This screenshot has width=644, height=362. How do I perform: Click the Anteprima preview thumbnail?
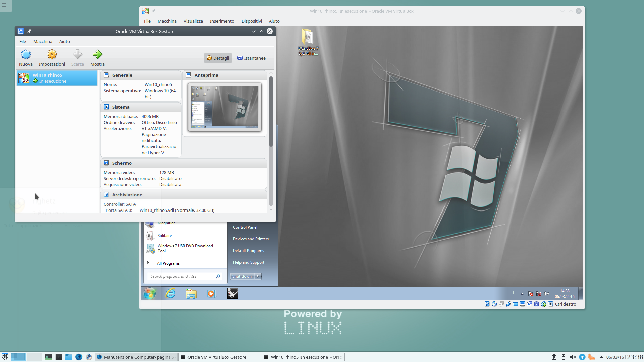tap(225, 107)
